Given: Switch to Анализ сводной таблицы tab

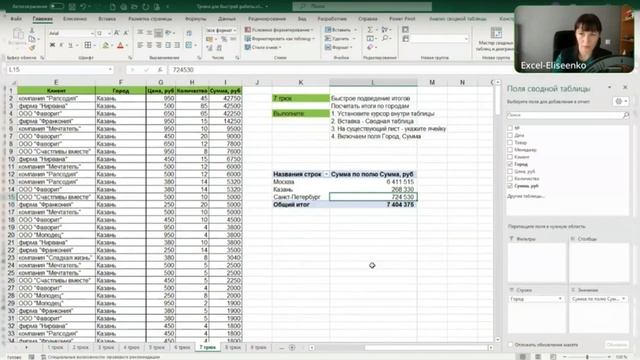Looking at the screenshot, I should (x=458, y=19).
